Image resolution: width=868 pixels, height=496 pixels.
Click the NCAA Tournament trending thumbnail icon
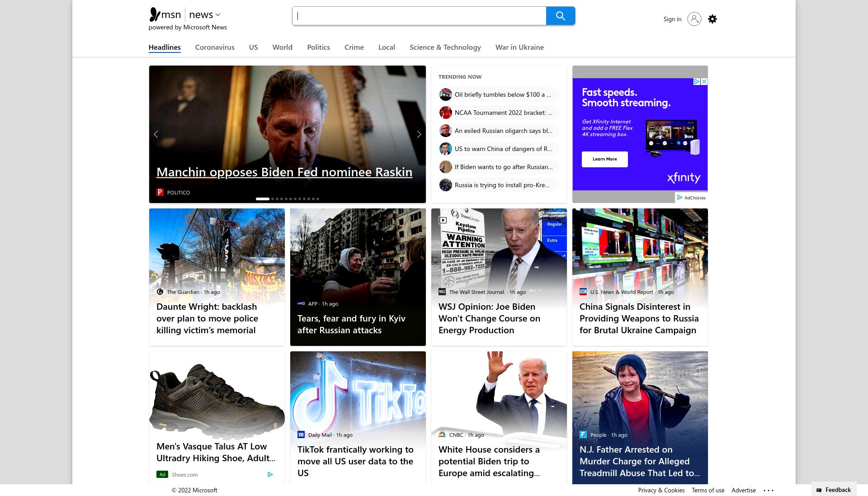pos(446,113)
